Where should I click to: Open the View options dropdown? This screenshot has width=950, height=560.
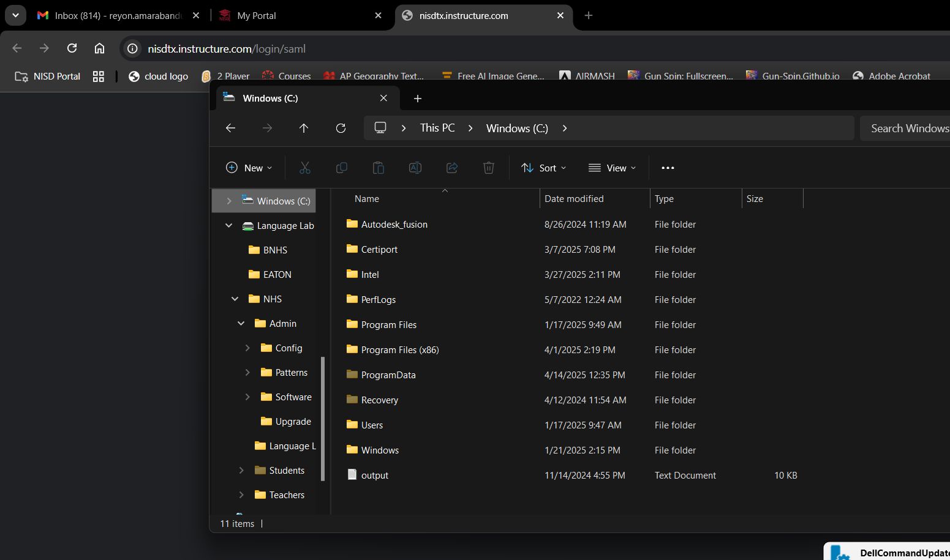tap(613, 168)
